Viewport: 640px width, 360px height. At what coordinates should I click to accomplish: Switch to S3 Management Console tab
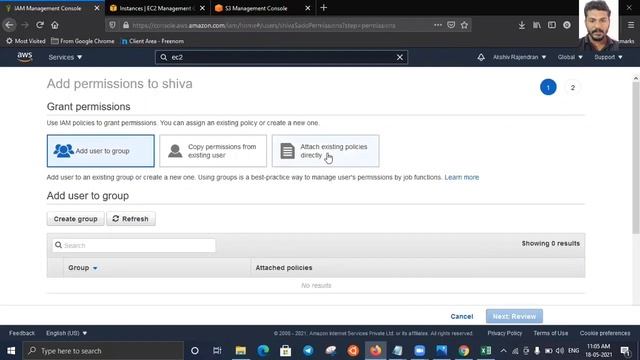[256, 8]
